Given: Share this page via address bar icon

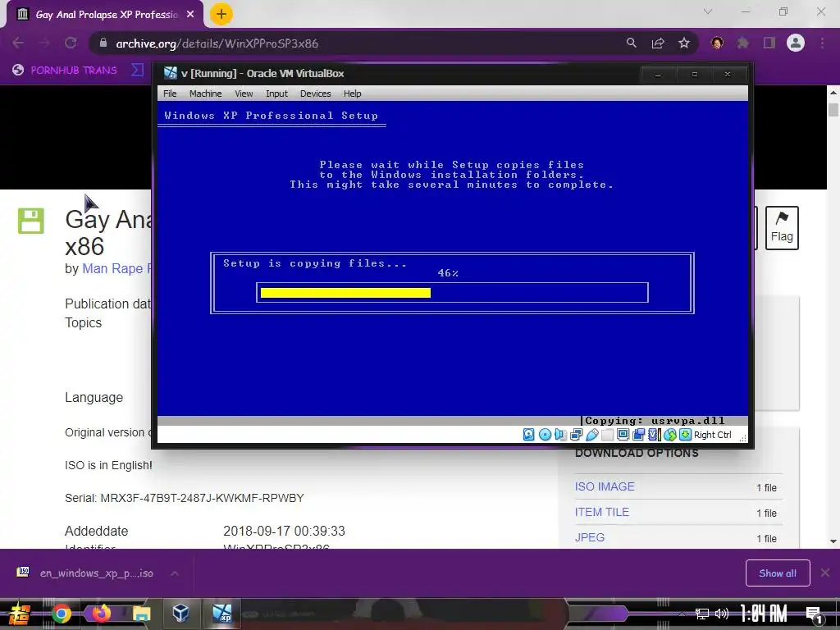Looking at the screenshot, I should coord(658,43).
